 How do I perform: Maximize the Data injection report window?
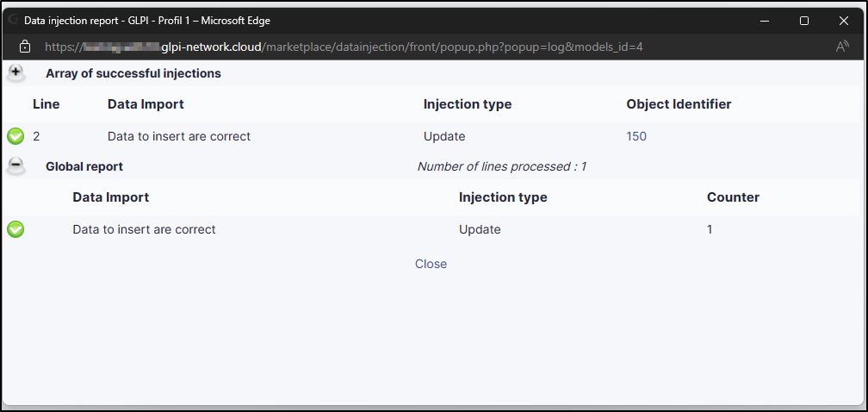(x=803, y=20)
